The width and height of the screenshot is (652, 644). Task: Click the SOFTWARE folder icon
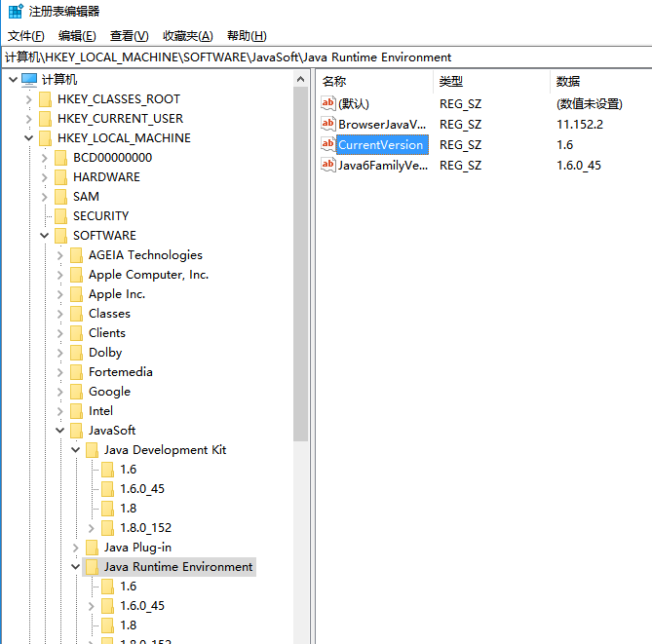[x=60, y=236]
